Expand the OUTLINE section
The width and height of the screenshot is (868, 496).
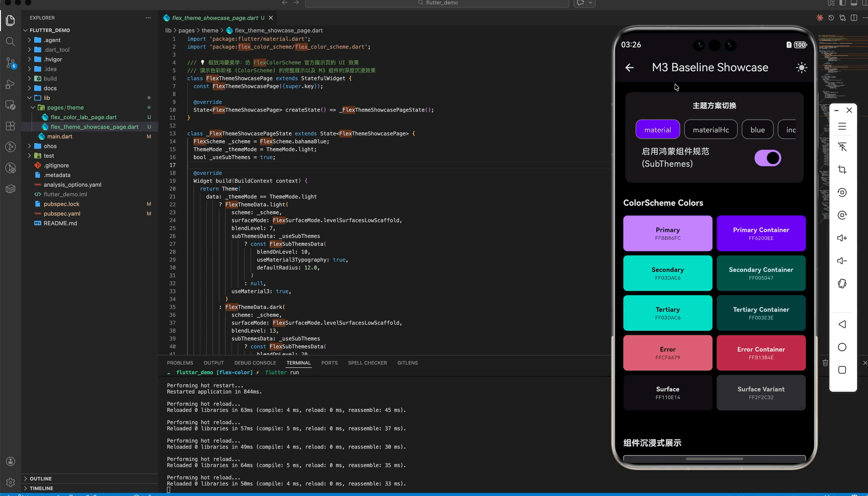pos(41,478)
